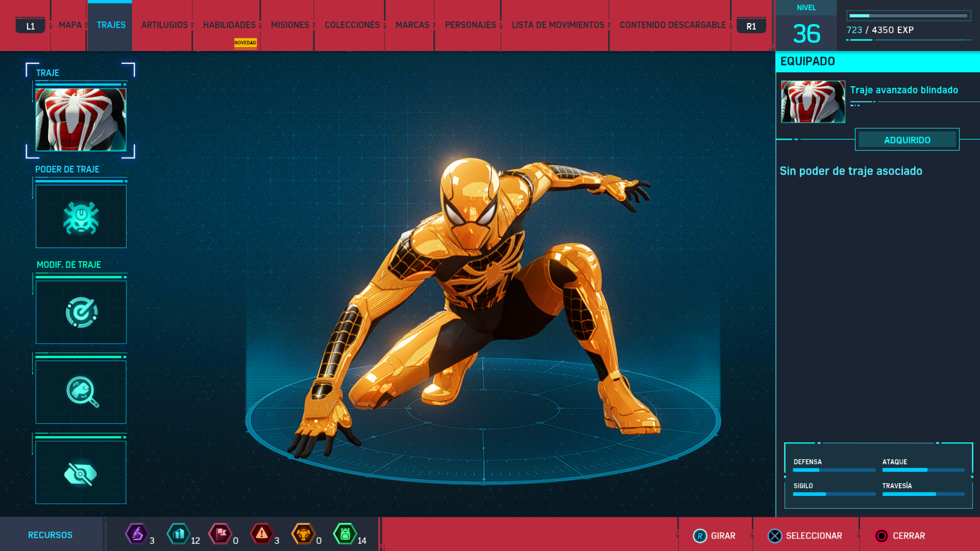This screenshot has height=551, width=980.
Task: Click the orange challenge token icon
Action: (303, 534)
